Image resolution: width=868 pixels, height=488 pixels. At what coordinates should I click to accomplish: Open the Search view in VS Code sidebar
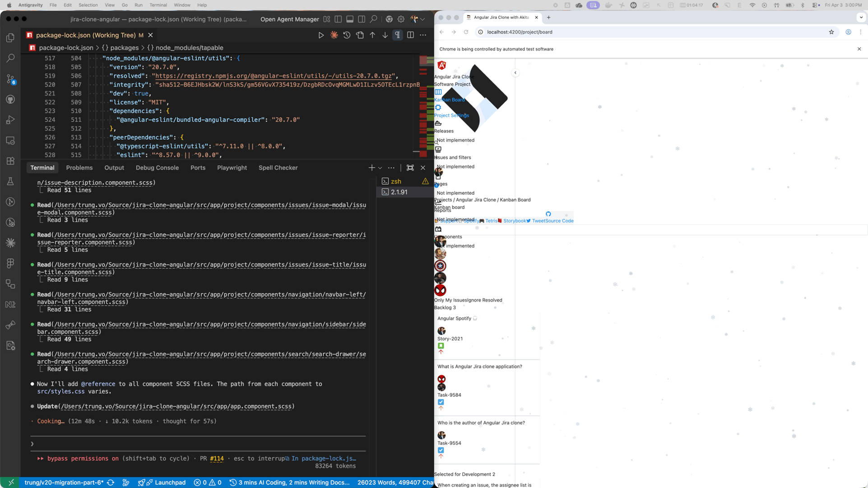pos(10,58)
